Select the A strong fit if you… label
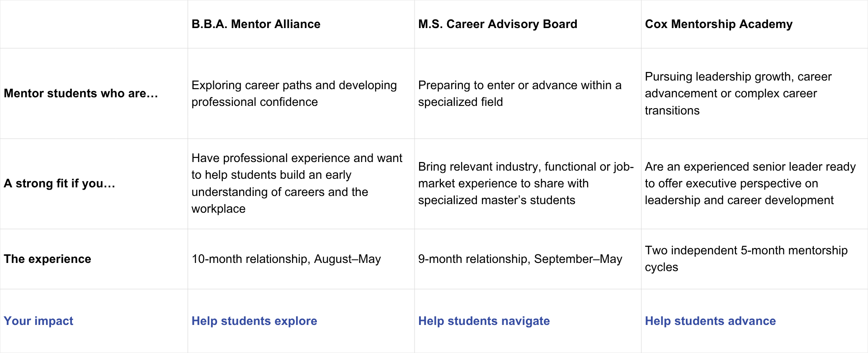The image size is (868, 353). [x=60, y=183]
